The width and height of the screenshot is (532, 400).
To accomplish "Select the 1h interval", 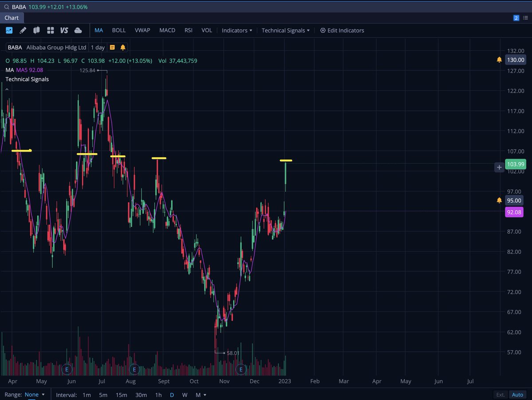I will point(158,395).
